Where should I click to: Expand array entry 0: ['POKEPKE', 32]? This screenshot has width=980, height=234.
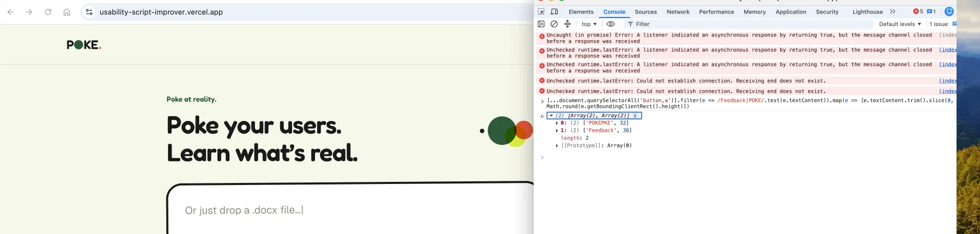557,123
